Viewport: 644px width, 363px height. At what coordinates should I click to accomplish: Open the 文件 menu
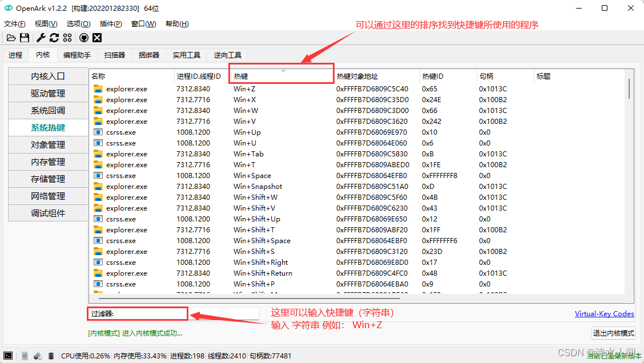coord(14,23)
